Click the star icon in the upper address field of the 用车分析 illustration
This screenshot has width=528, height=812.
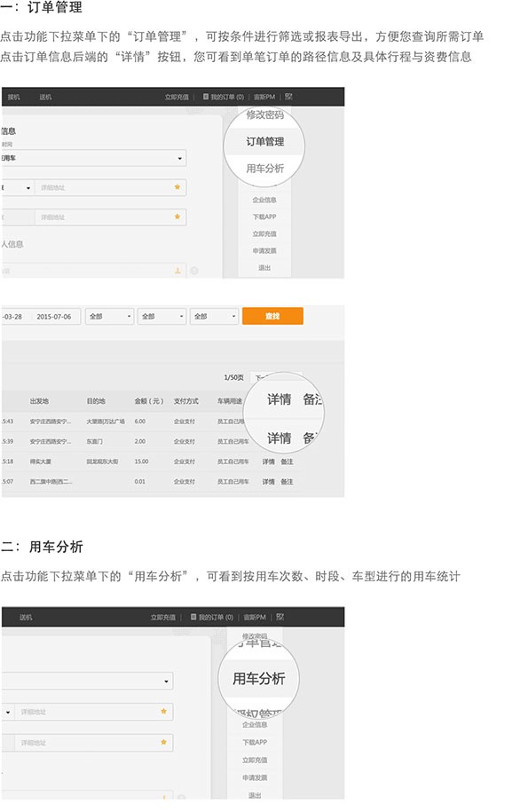163,712
